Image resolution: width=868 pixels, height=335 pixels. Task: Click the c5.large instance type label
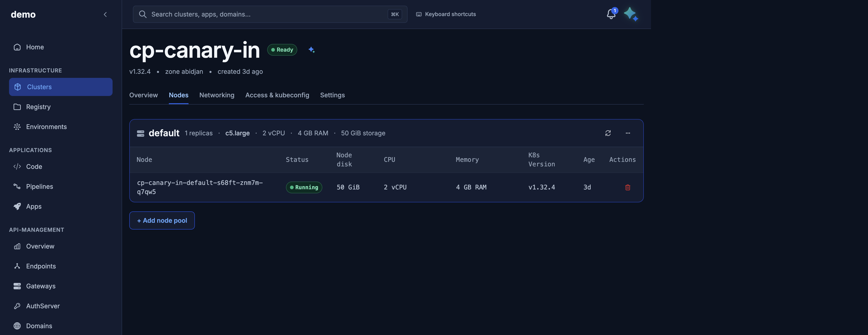(237, 133)
